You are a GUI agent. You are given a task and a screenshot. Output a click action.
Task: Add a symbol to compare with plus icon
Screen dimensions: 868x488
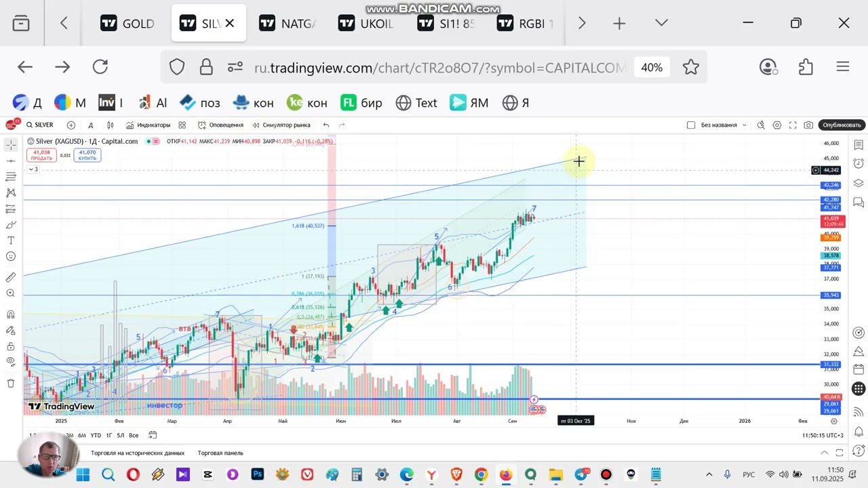pyautogui.click(x=71, y=125)
